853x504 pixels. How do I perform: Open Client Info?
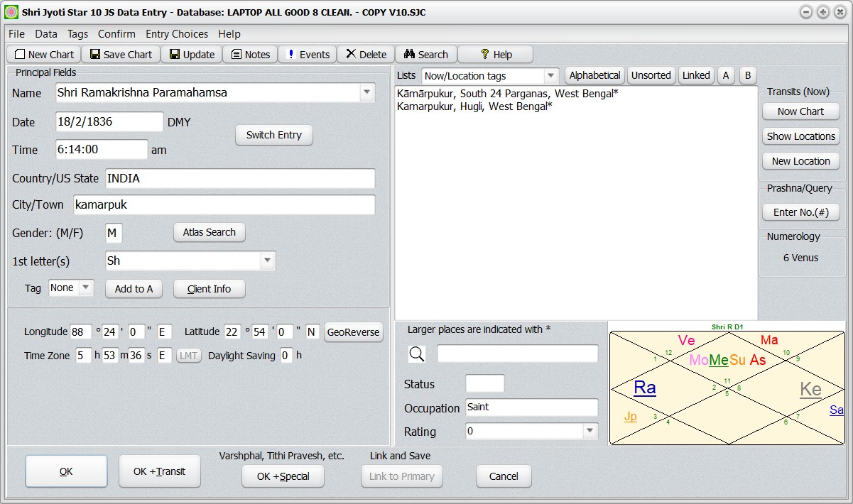click(210, 289)
